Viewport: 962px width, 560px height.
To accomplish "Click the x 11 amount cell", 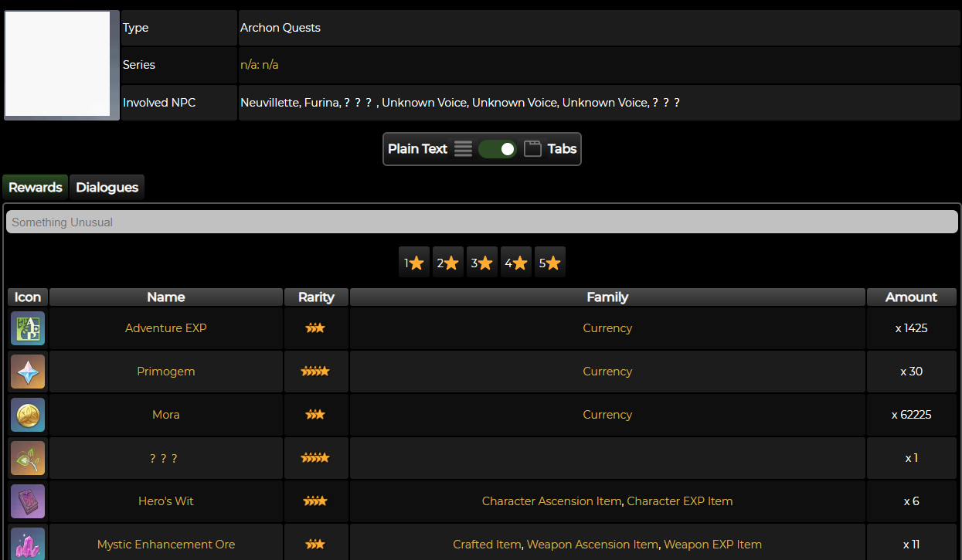I will pyautogui.click(x=912, y=542).
